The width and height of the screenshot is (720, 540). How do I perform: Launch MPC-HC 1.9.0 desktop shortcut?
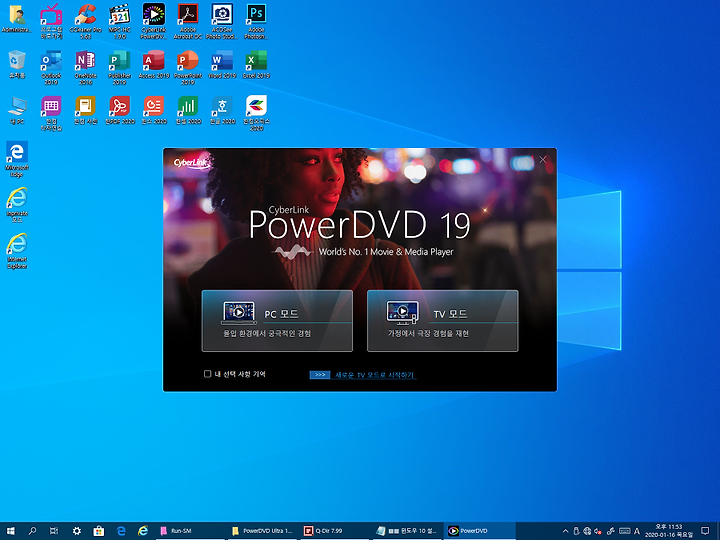pos(119,21)
